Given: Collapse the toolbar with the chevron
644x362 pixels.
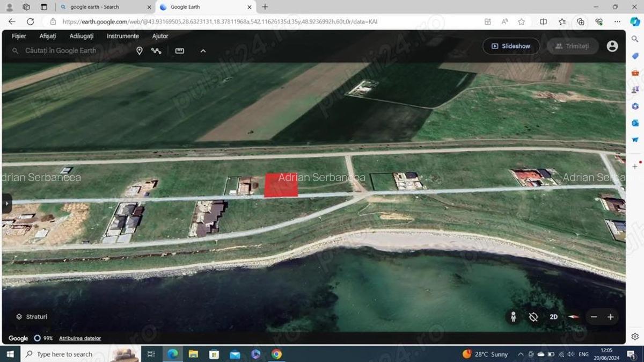Looking at the screenshot, I should click(x=203, y=50).
